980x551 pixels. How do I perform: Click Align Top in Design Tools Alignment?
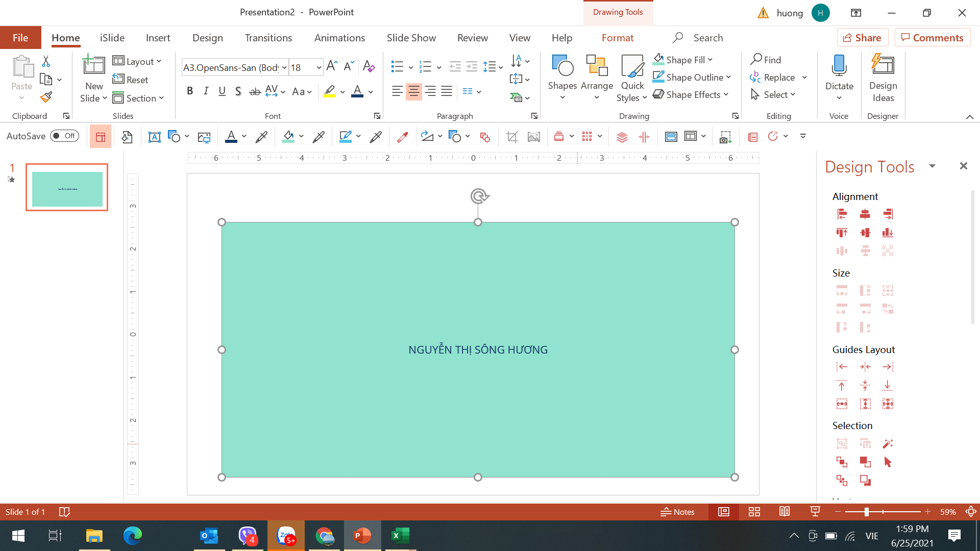coord(842,233)
